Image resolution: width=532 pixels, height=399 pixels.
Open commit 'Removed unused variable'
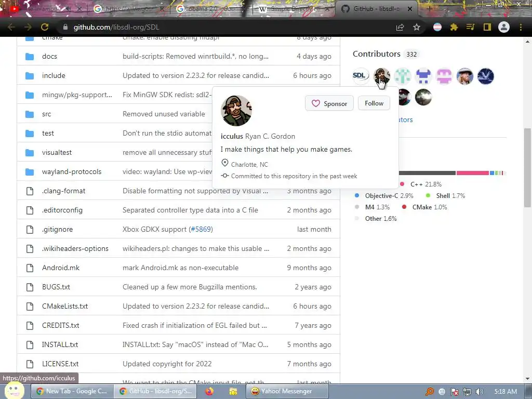click(164, 114)
